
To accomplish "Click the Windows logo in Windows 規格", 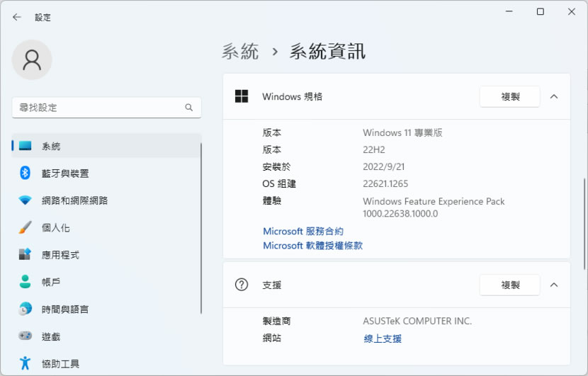I will point(242,96).
